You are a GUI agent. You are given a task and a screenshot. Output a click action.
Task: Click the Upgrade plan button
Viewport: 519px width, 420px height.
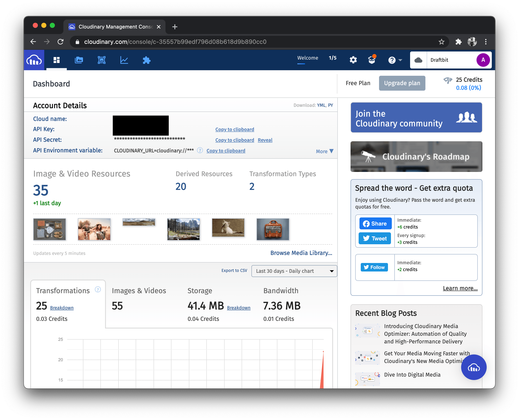coord(402,83)
